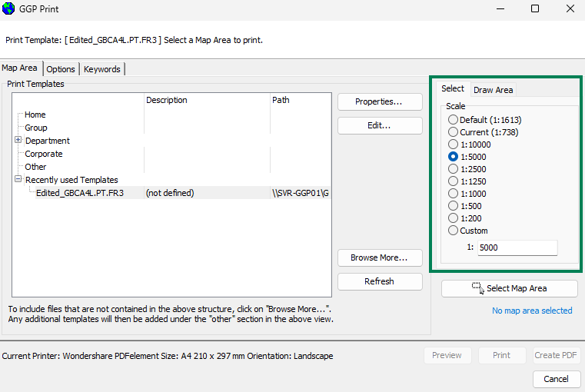The width and height of the screenshot is (585, 392).
Task: Select Recently used Templates tree item
Action: 71,180
